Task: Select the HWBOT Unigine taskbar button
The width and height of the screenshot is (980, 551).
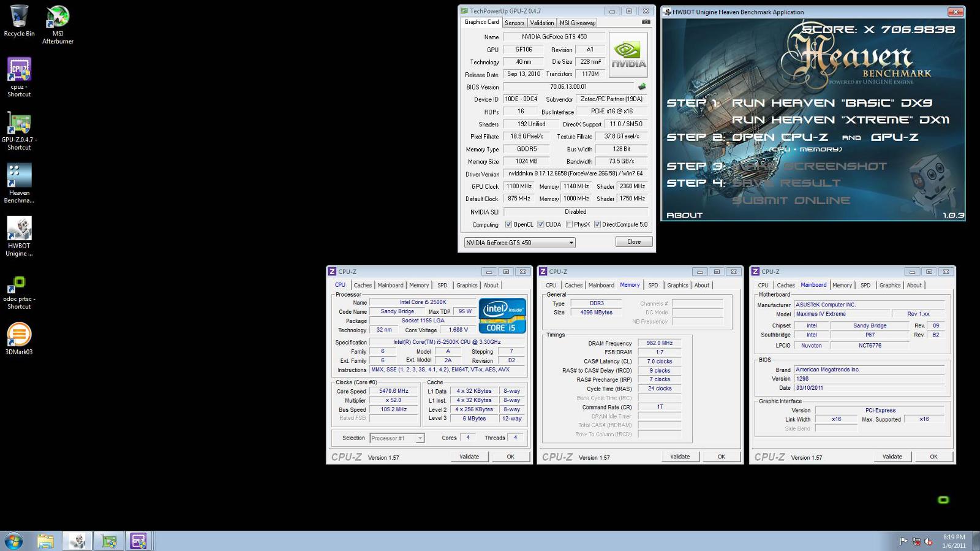Action: click(x=77, y=541)
